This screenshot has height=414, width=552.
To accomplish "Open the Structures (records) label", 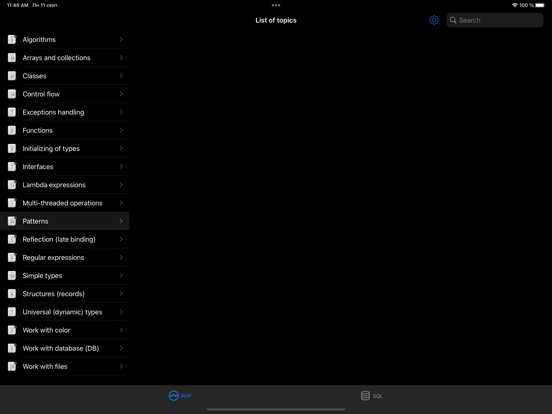I will [54, 294].
